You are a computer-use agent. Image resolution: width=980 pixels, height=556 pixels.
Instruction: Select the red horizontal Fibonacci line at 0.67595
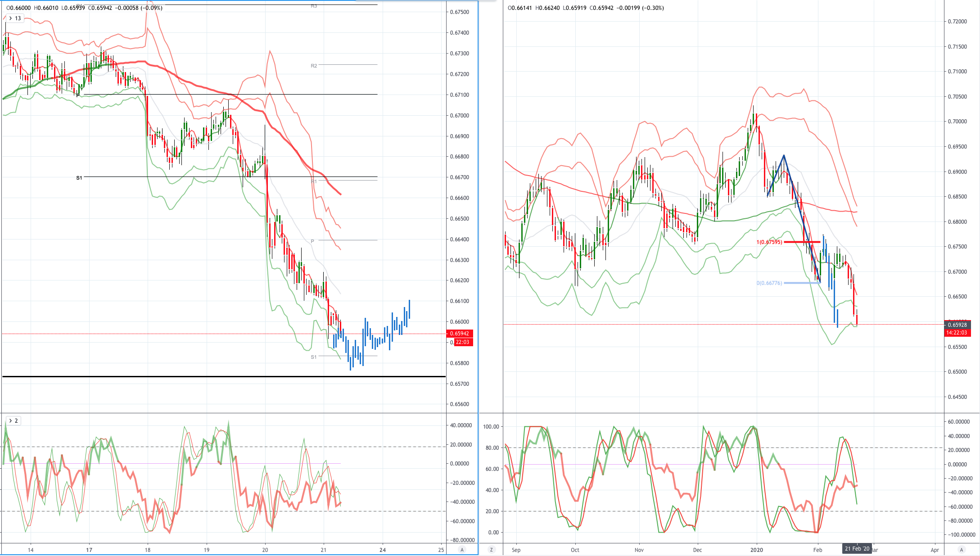click(802, 242)
